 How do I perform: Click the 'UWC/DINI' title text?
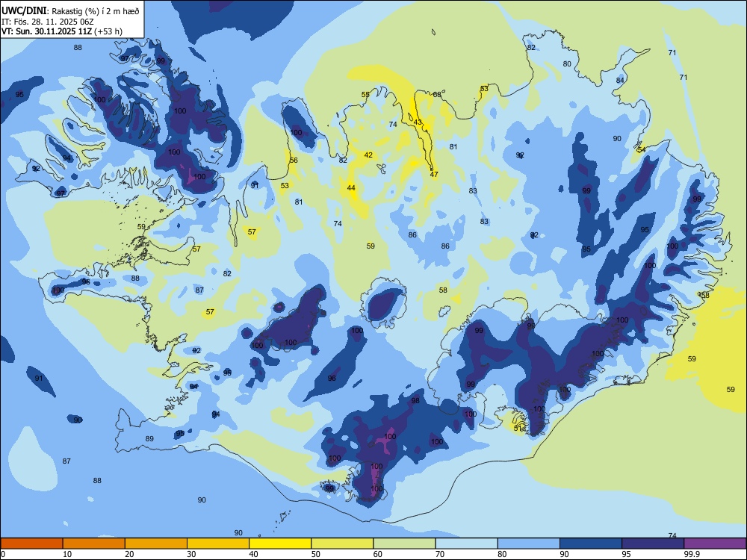click(24, 11)
